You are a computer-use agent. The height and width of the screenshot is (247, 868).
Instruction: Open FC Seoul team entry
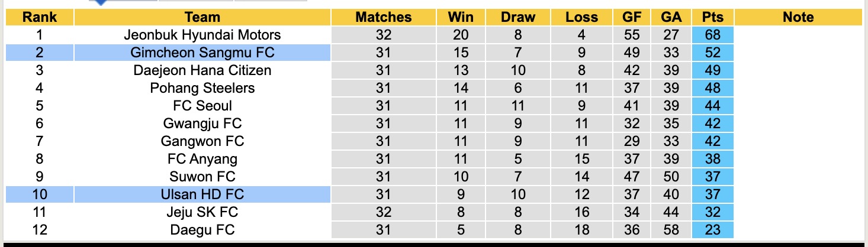click(202, 106)
